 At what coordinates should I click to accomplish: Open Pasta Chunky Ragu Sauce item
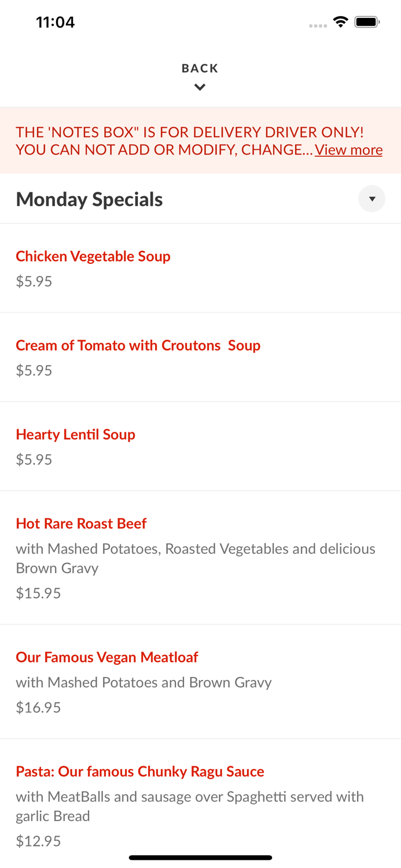point(140,771)
